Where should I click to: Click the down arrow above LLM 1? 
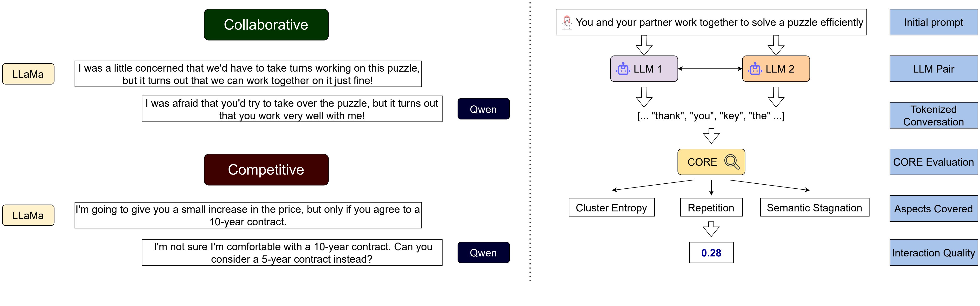click(x=644, y=45)
